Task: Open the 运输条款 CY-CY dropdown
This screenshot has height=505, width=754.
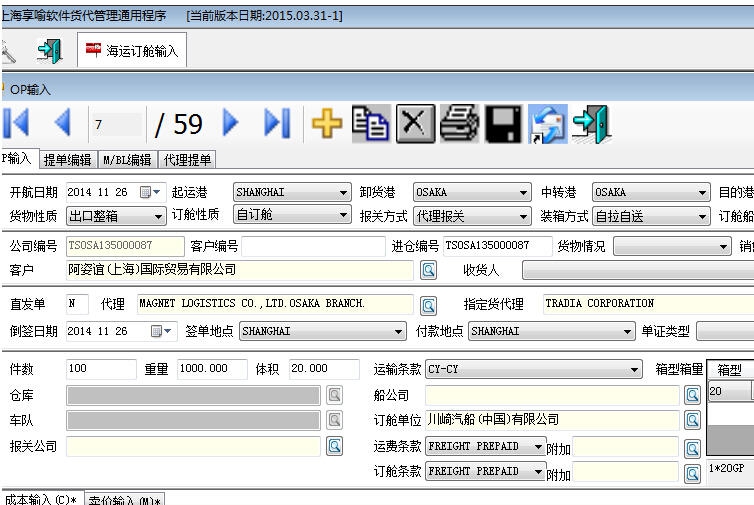Action: [635, 369]
